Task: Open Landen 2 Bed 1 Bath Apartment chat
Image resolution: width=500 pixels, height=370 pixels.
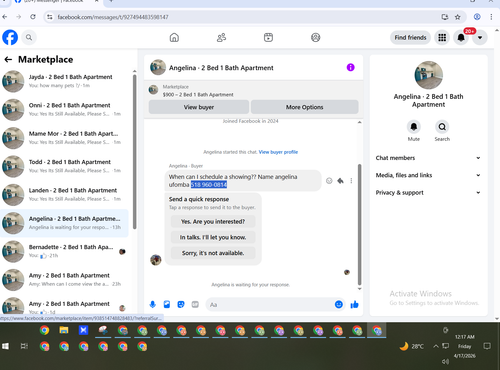Action: click(x=65, y=194)
